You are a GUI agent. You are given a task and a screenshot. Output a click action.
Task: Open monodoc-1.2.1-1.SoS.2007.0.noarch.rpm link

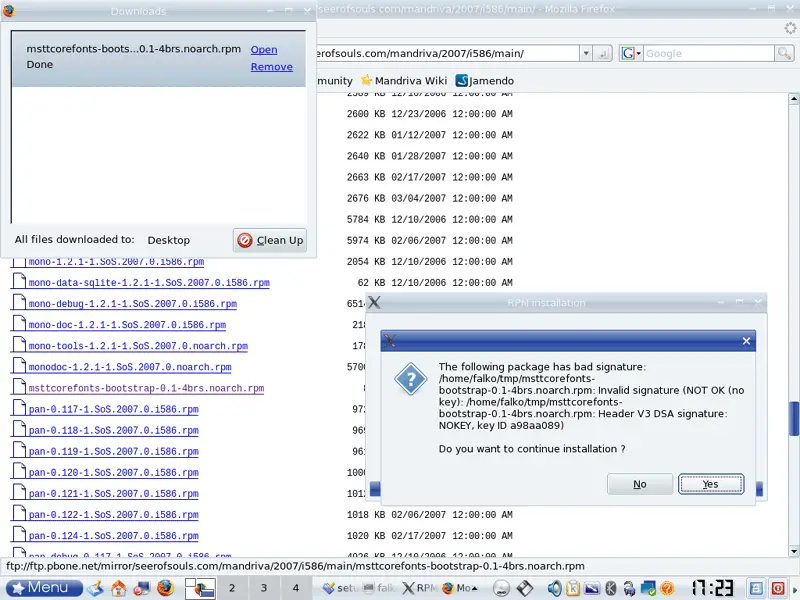[x=130, y=367]
